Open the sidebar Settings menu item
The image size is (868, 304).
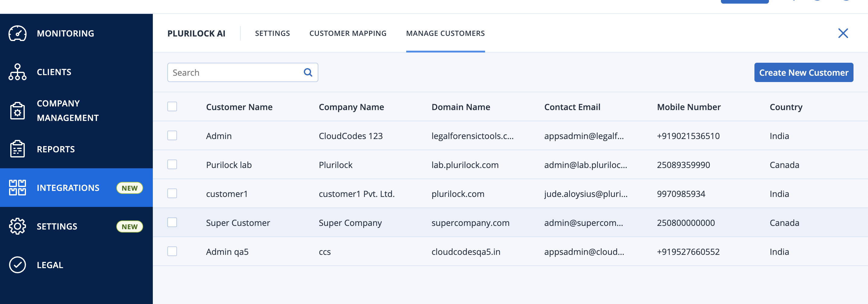(x=76, y=226)
